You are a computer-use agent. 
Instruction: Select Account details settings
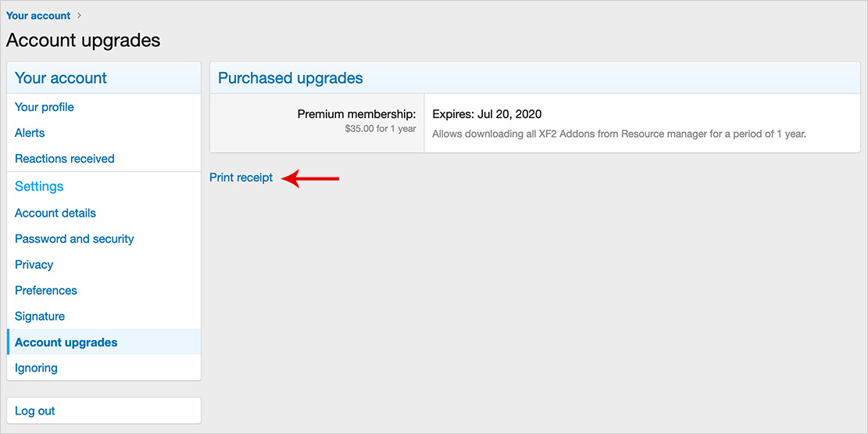[x=55, y=213]
